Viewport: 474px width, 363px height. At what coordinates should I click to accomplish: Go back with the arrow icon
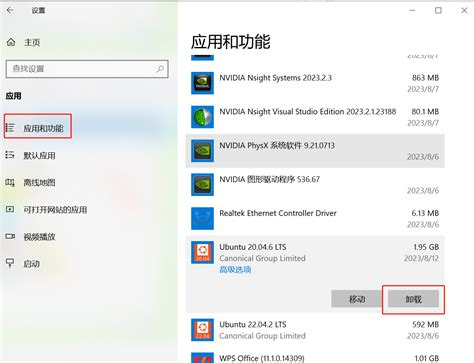10,10
